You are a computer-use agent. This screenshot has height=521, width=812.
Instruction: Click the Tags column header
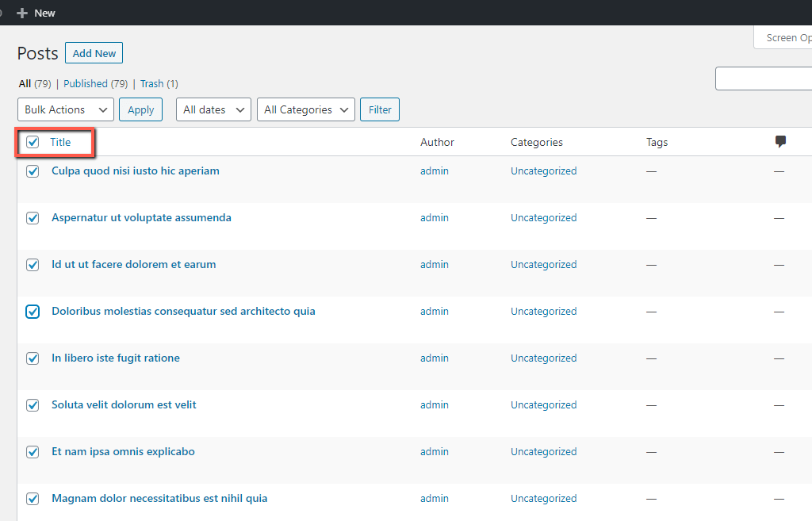point(657,142)
